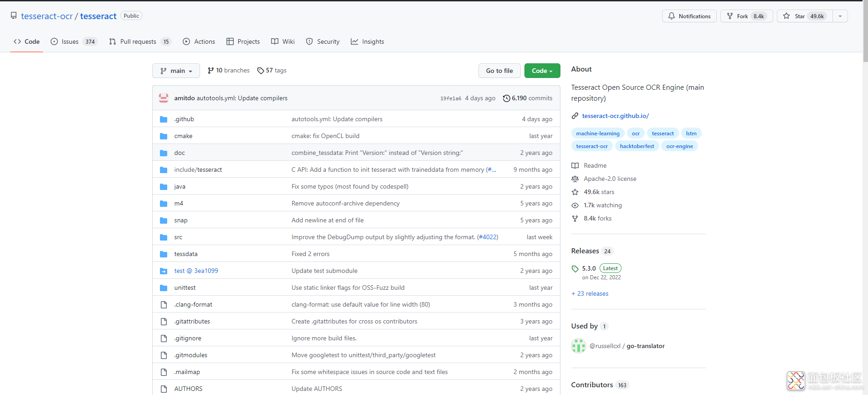This screenshot has height=395, width=868.
Task: Click the link icon beside tesseract-ocr.github.io
Action: click(575, 116)
